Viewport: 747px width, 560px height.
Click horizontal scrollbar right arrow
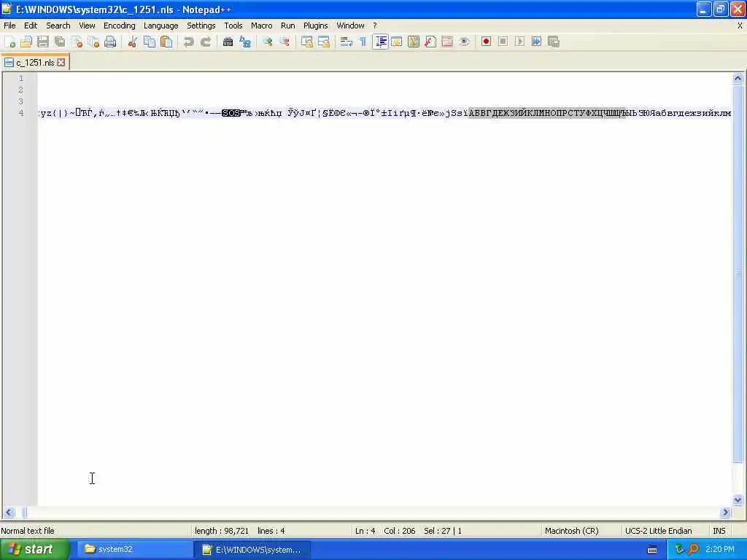click(726, 513)
